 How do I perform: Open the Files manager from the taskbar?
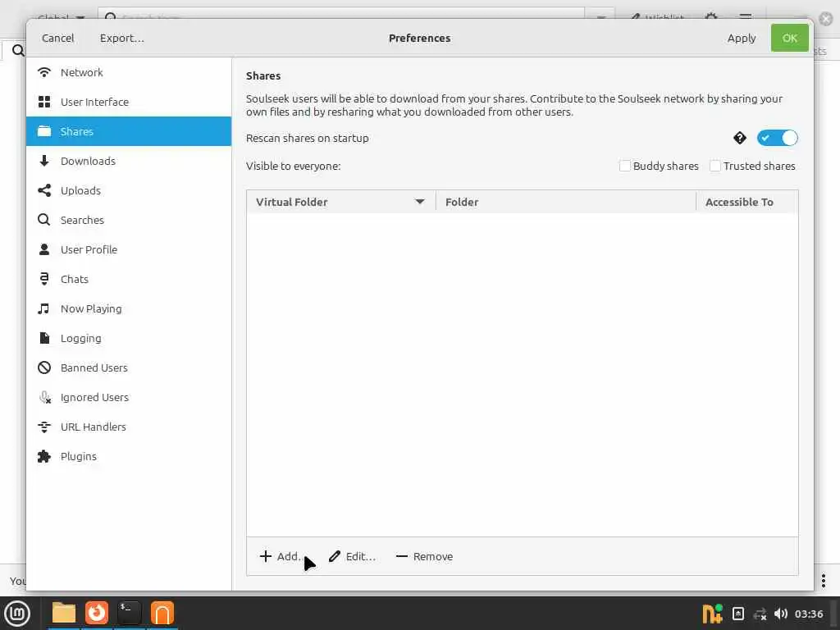coord(64,613)
